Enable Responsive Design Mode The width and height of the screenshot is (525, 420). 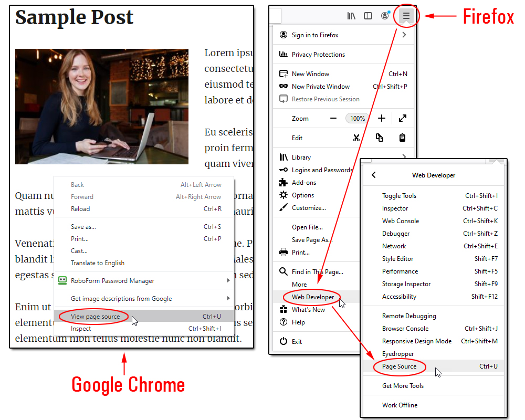434,341
